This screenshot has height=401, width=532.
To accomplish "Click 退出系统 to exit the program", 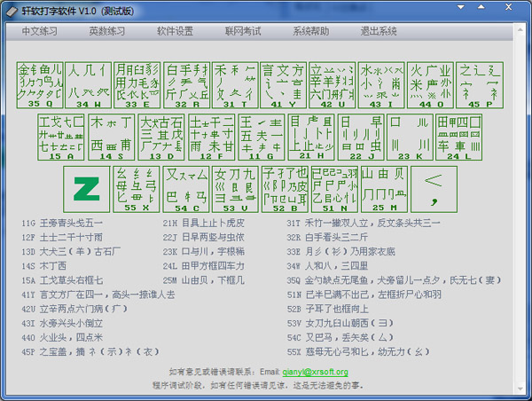I will (379, 31).
